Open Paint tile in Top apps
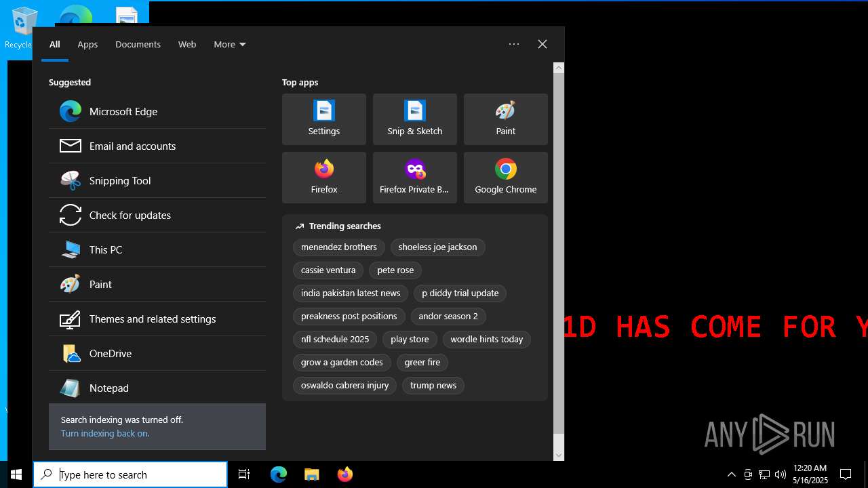Image resolution: width=868 pixels, height=488 pixels. point(506,119)
